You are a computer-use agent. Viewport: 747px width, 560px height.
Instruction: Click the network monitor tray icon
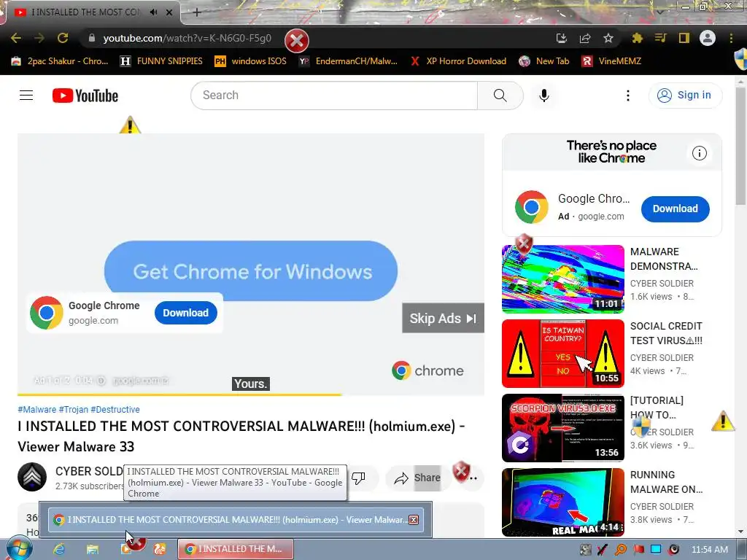656,550
